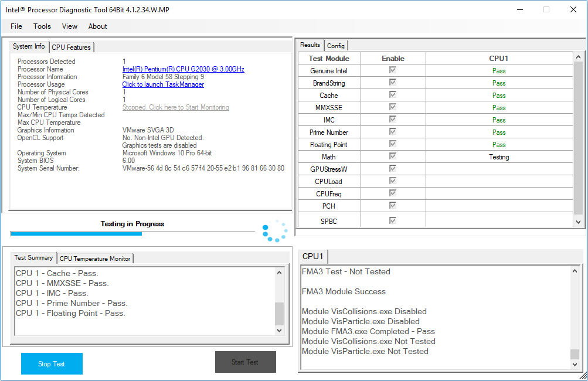Click the results table scroll down arrow
The width and height of the screenshot is (588, 381).
pos(578,222)
